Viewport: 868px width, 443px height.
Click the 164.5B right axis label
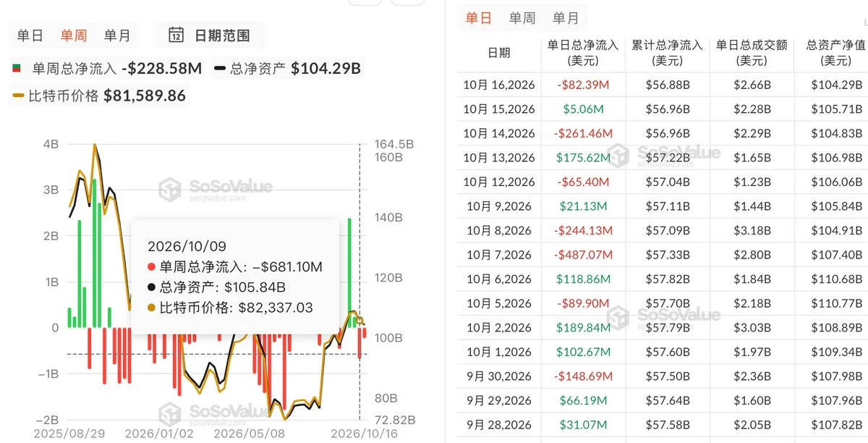pos(393,143)
